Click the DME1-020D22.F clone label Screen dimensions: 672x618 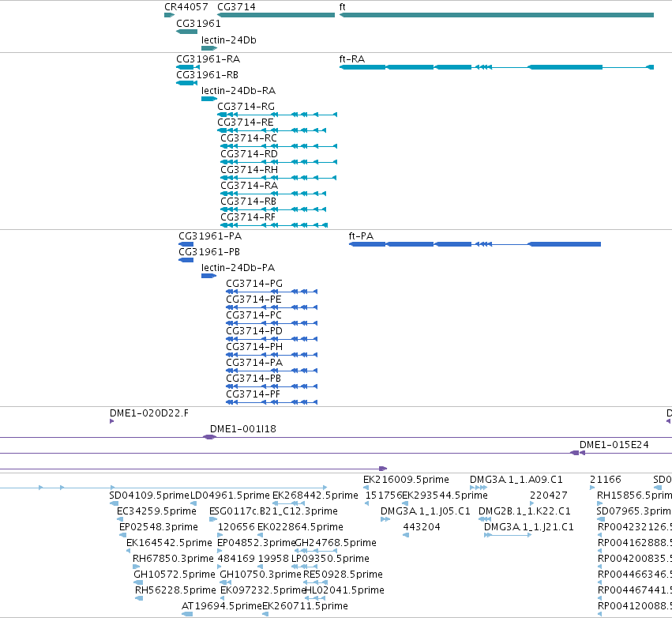tap(148, 413)
